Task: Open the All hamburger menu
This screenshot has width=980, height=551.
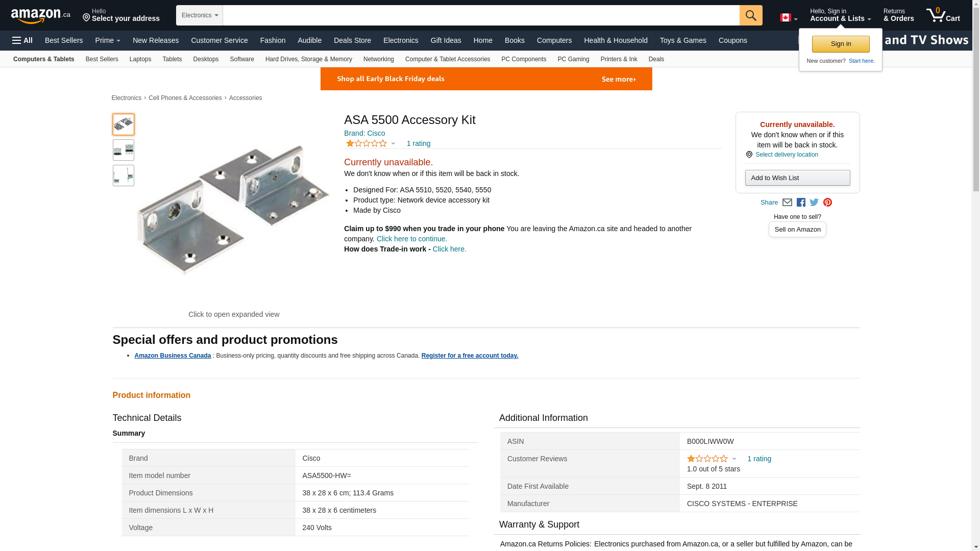Action: pos(22,40)
